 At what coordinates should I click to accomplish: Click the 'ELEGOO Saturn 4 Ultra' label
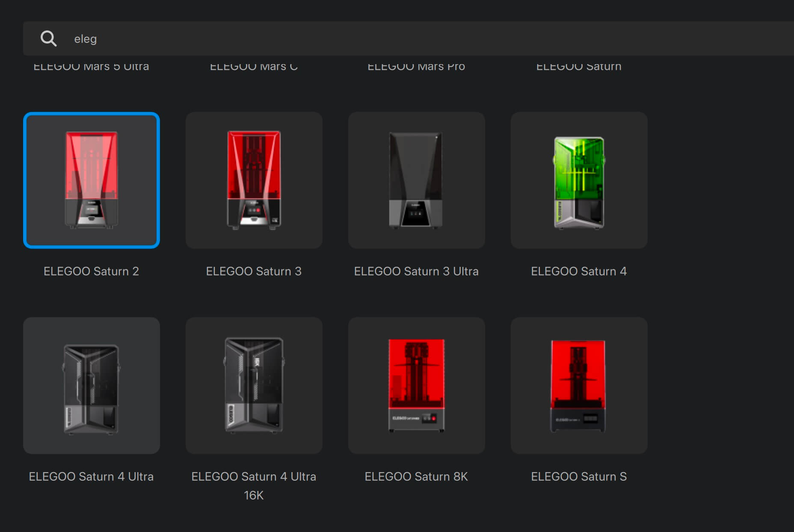[x=92, y=476]
